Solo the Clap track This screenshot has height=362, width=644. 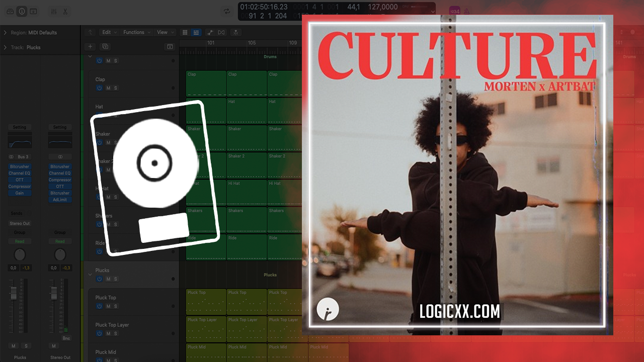tap(115, 88)
